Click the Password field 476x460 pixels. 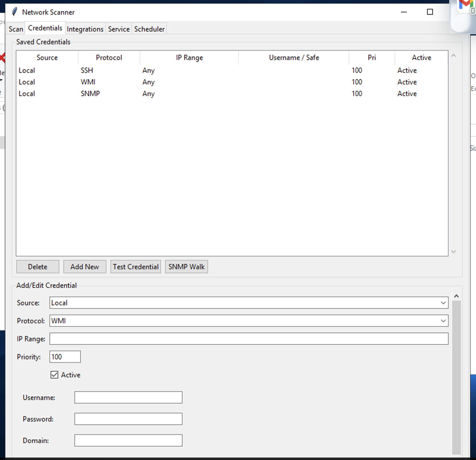[x=128, y=419]
